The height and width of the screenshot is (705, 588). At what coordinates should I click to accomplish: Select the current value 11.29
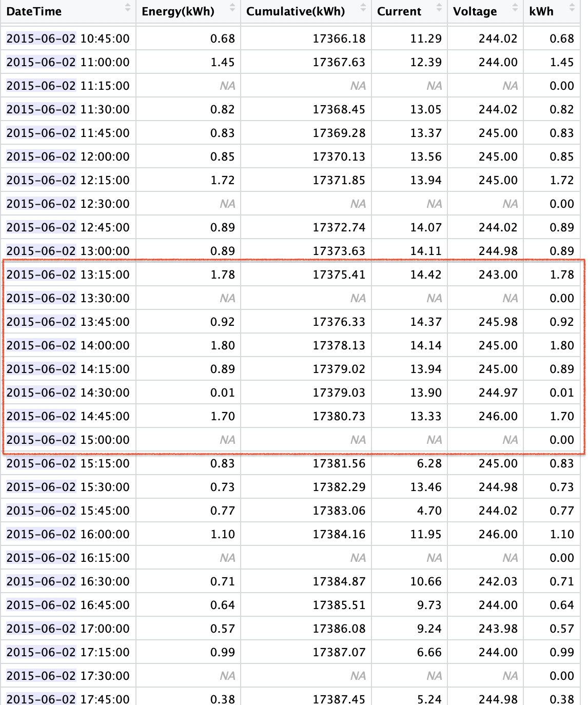click(426, 38)
